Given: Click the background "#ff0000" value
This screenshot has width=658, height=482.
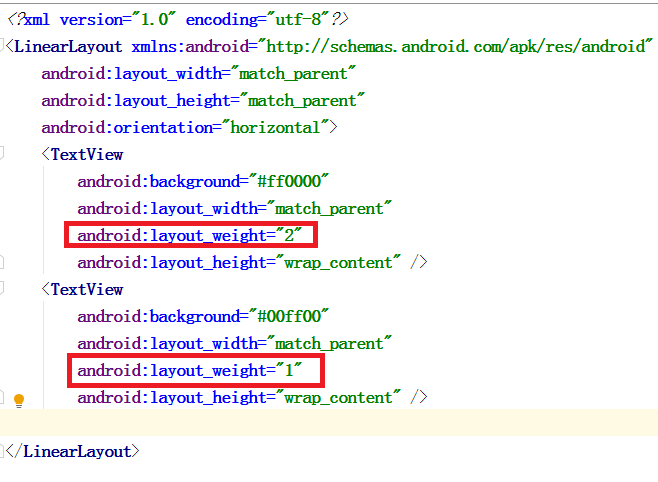Looking at the screenshot, I should pyautogui.click(x=289, y=182).
